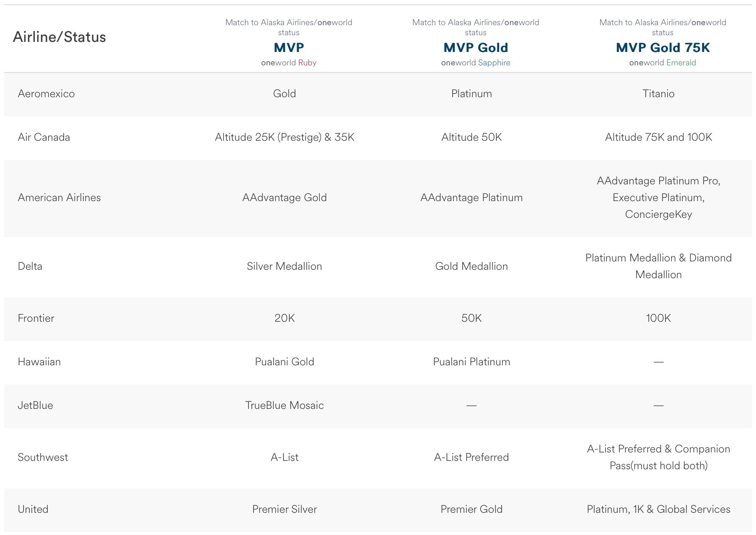Click the Air Canada row label
756x535 pixels.
click(44, 137)
